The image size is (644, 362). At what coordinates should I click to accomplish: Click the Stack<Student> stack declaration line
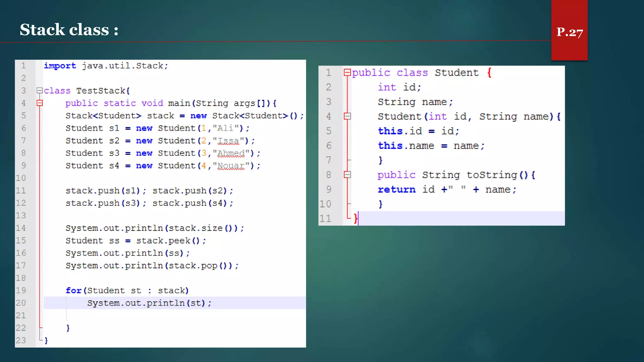tap(185, 116)
